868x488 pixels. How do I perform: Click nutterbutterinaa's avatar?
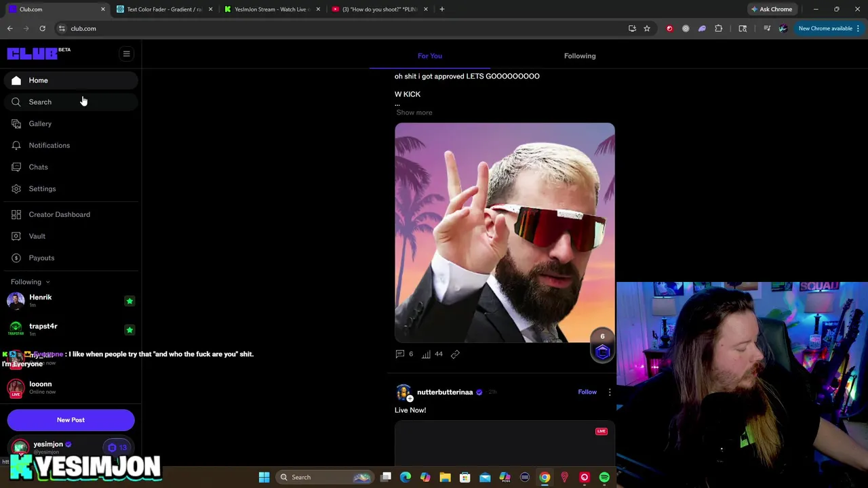click(x=403, y=392)
